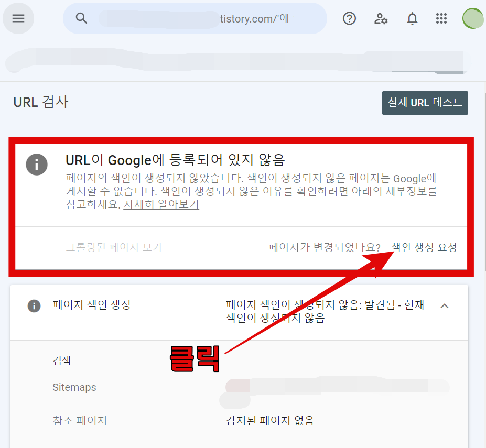Select the 감지된 페이지 없음 value
Screen dimensions: 486x448
(270, 421)
